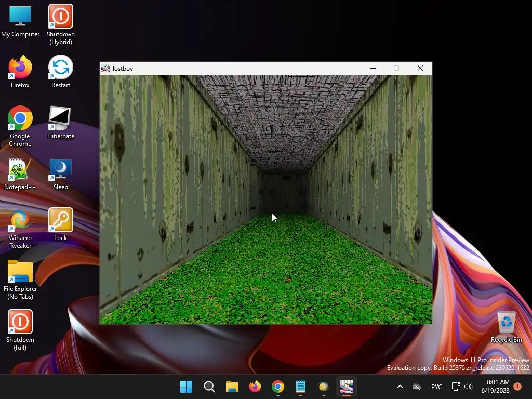Switch to Chrome in the taskbar
532x399 pixels.
point(278,387)
